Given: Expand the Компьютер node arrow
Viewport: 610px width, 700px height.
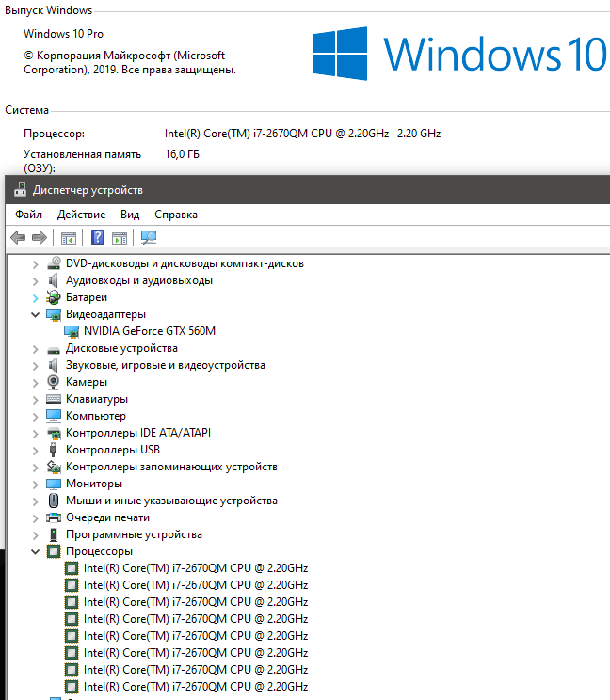Looking at the screenshot, I should [x=35, y=417].
